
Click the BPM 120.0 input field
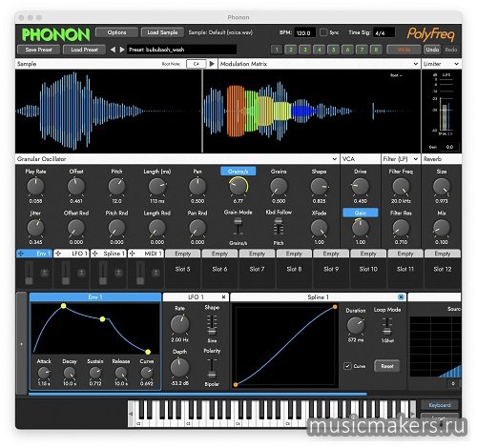[304, 32]
